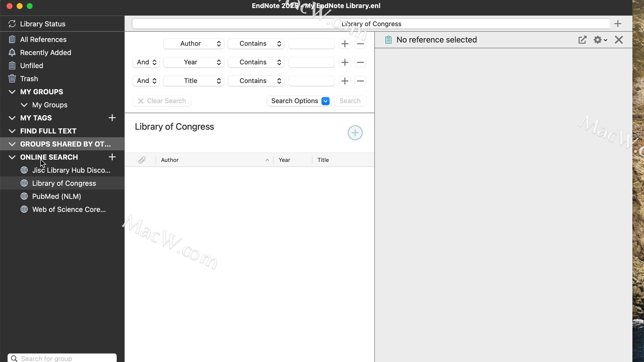
Task: Click the Clear Search button
Action: [x=162, y=101]
